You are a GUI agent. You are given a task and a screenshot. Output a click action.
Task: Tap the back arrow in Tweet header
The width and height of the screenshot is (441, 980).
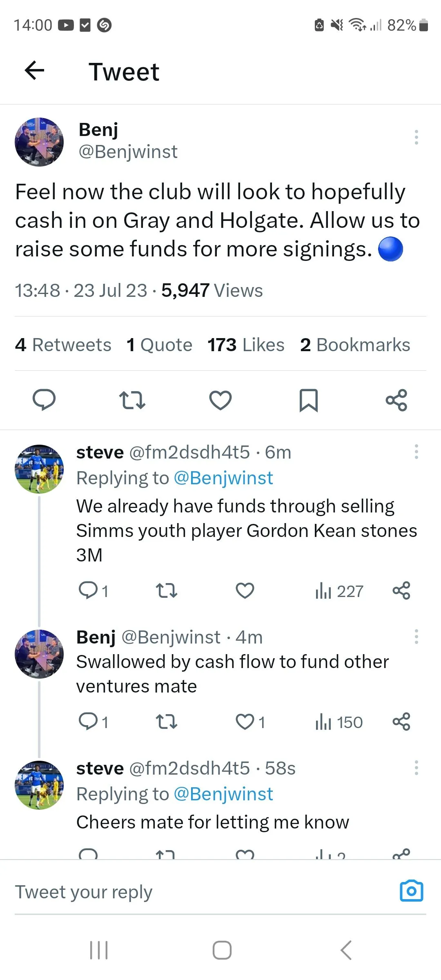(x=35, y=71)
